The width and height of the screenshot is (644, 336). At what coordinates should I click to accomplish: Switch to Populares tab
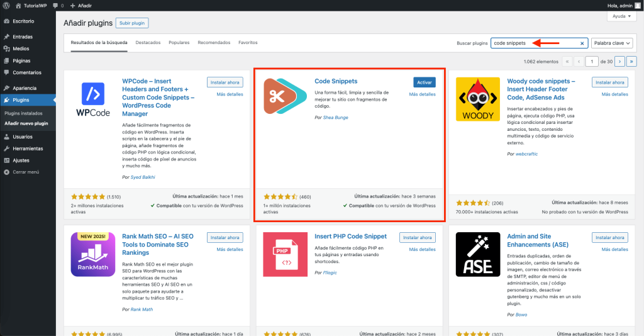[x=179, y=43]
